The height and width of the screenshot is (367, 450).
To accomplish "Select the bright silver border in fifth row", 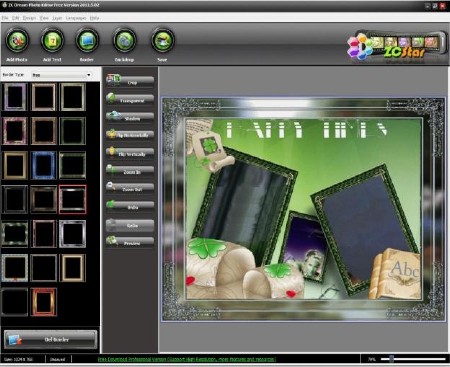I will coord(72,234).
